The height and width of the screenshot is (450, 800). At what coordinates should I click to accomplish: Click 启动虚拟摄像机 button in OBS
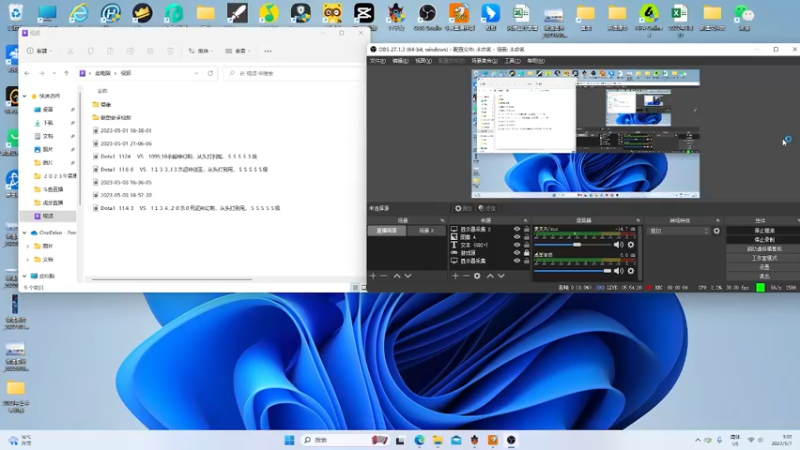pyautogui.click(x=764, y=249)
